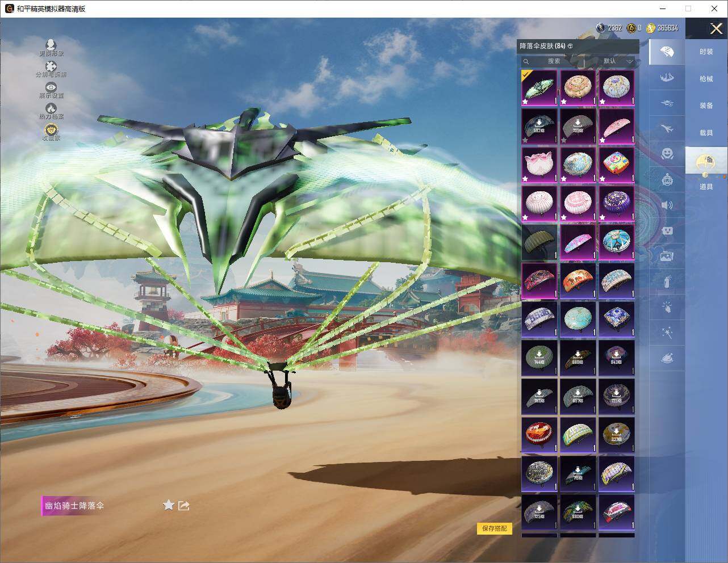
Task: Switch to the 时装 fashion tab
Action: click(706, 52)
